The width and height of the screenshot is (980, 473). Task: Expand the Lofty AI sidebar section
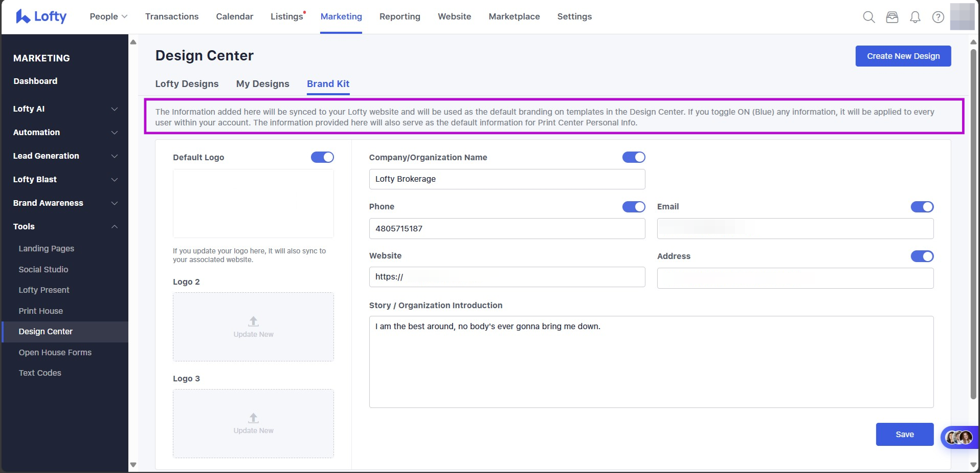[x=65, y=109]
